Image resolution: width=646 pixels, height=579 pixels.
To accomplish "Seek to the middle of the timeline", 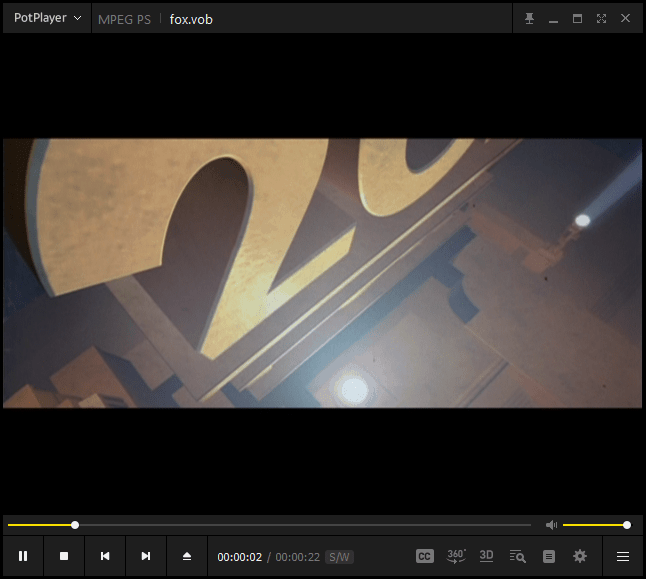I will [269, 525].
